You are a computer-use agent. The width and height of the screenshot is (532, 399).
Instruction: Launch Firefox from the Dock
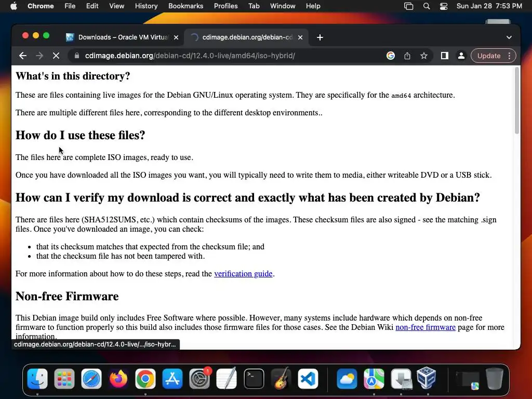(x=118, y=379)
